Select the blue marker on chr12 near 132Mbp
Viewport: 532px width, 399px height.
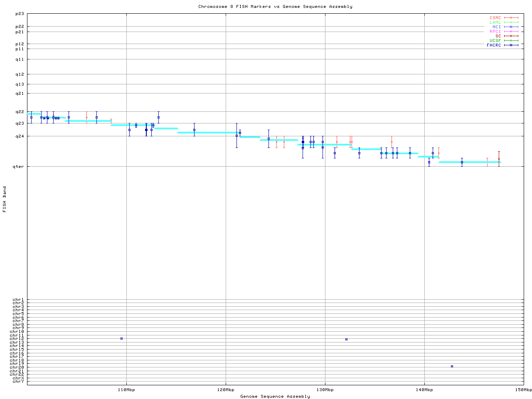(346, 340)
